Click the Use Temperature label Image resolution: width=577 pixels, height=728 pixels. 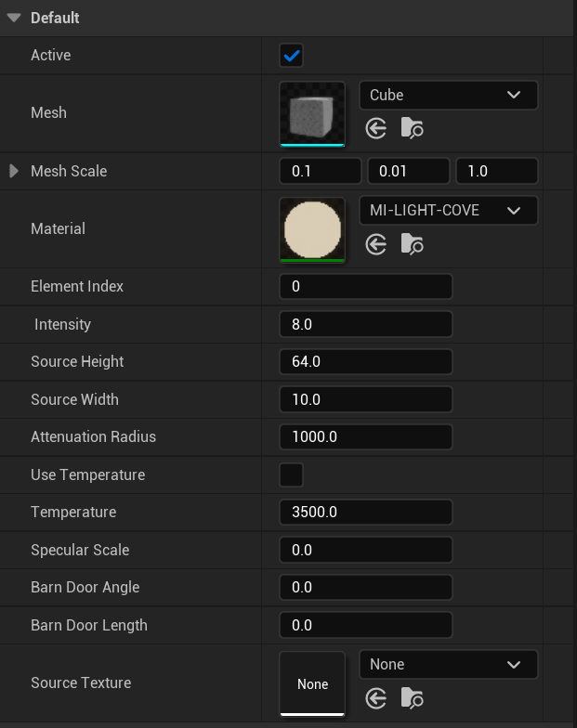tap(87, 475)
